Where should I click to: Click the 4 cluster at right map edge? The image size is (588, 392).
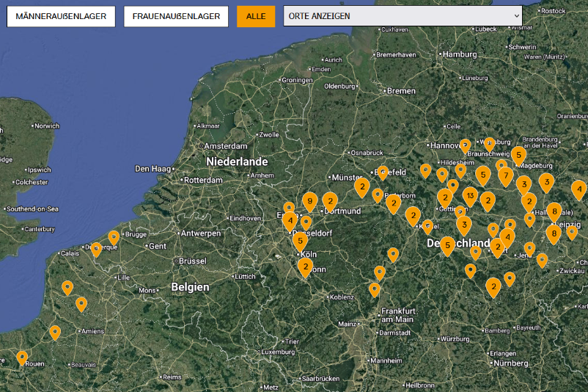[x=578, y=189]
